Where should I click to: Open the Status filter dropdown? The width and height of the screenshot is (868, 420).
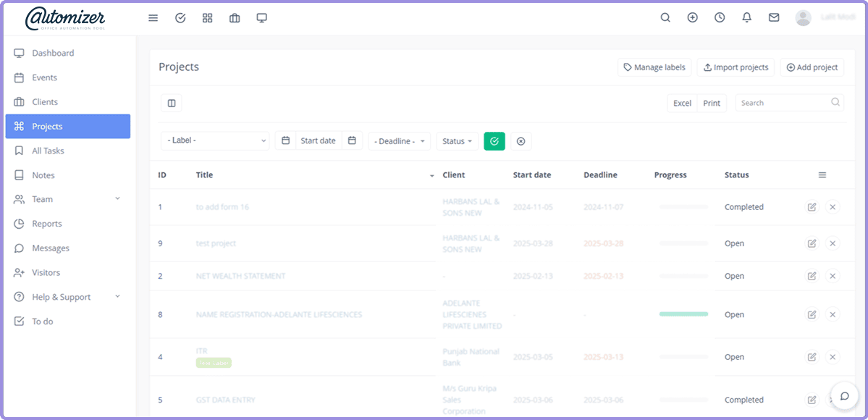click(x=457, y=141)
